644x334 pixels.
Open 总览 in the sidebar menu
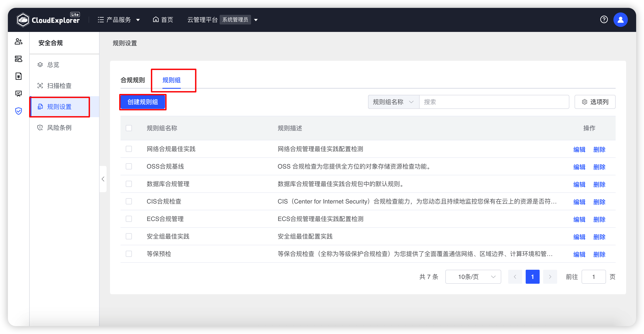64,65
